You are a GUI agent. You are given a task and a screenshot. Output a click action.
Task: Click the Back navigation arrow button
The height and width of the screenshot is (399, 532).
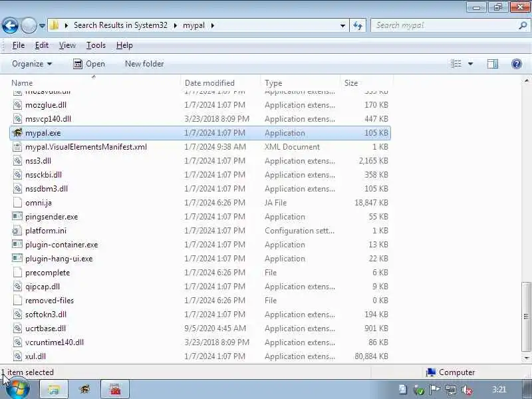[x=10, y=25]
